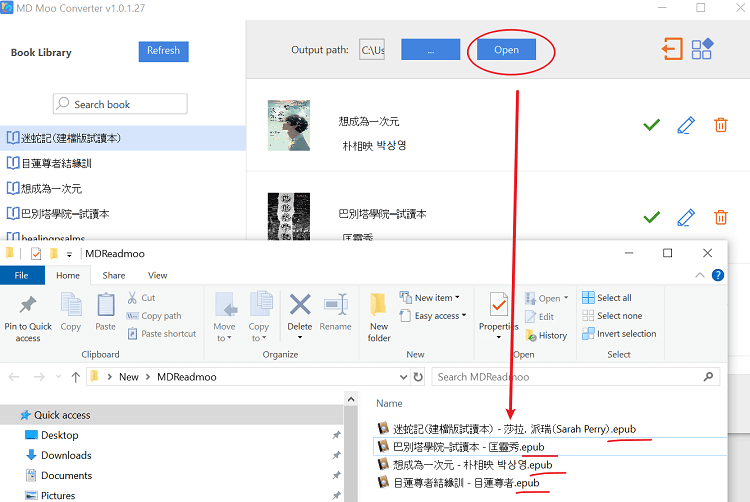This screenshot has width=750, height=502.
Task: Click the navigation pane scroll up arrow
Action: [x=351, y=400]
